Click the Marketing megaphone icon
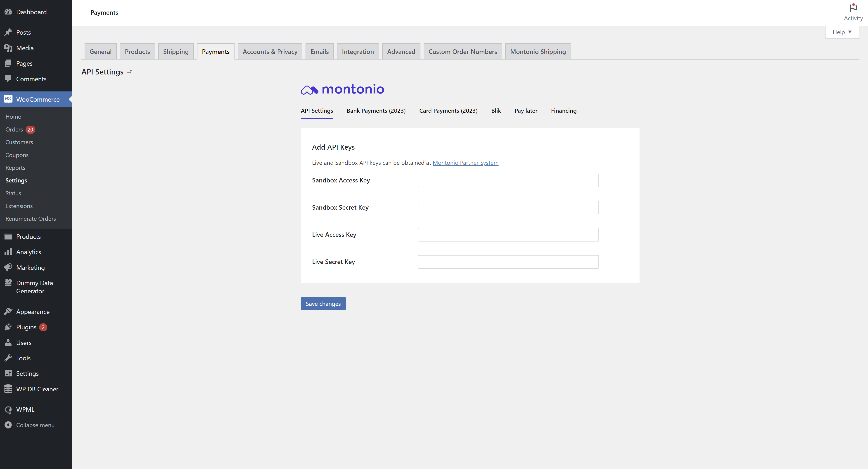The image size is (868, 469). point(8,267)
